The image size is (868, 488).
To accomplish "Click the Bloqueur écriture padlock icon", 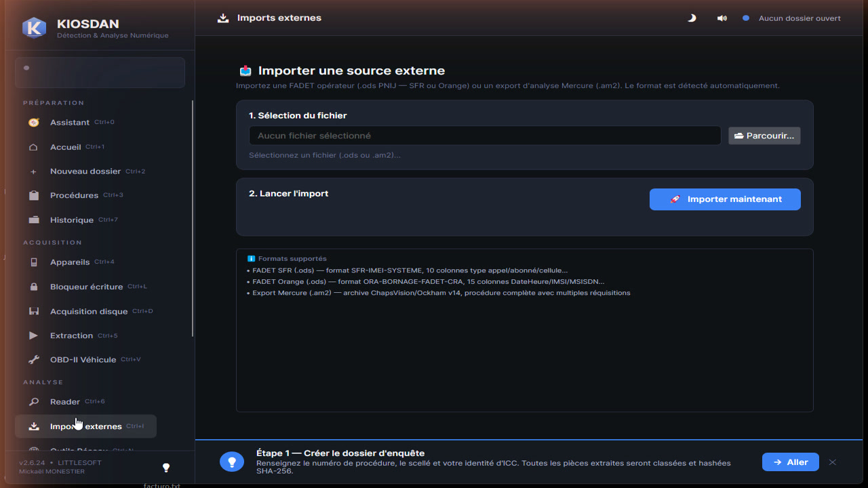I will coord(34,287).
